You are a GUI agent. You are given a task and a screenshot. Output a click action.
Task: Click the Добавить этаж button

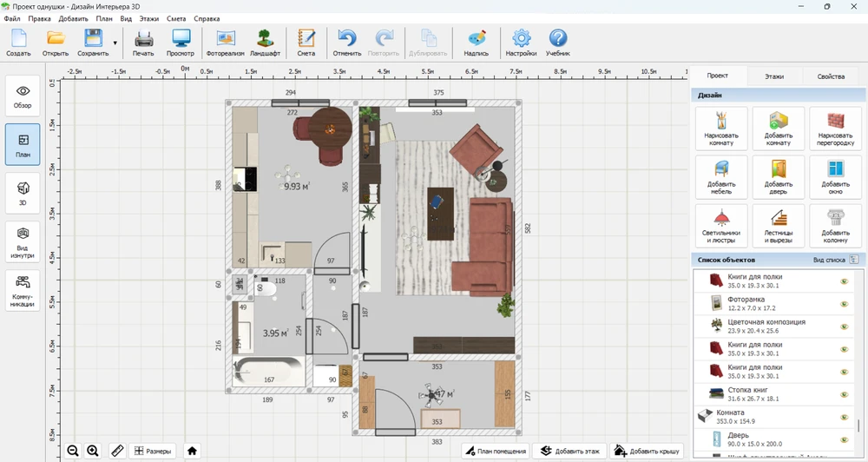tap(569, 451)
